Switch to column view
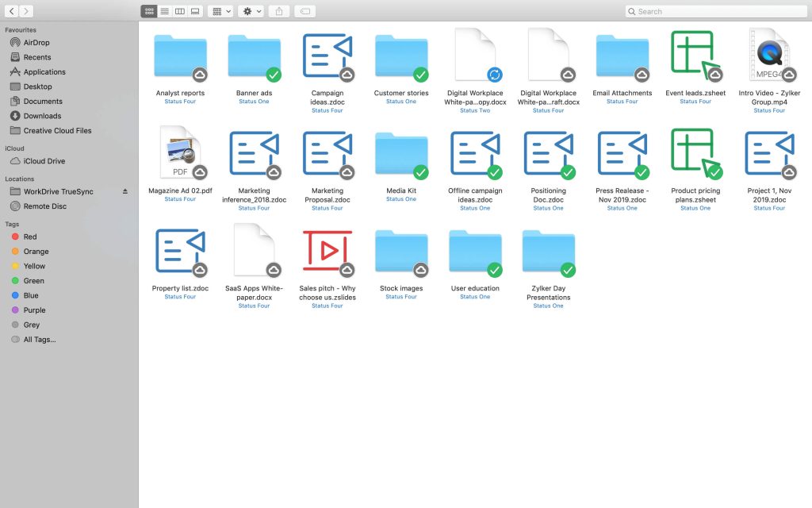 point(180,11)
